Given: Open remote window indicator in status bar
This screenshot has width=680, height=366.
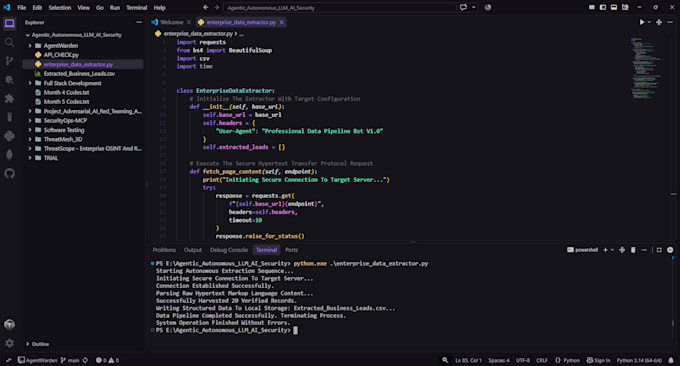Looking at the screenshot, I should click(8, 360).
